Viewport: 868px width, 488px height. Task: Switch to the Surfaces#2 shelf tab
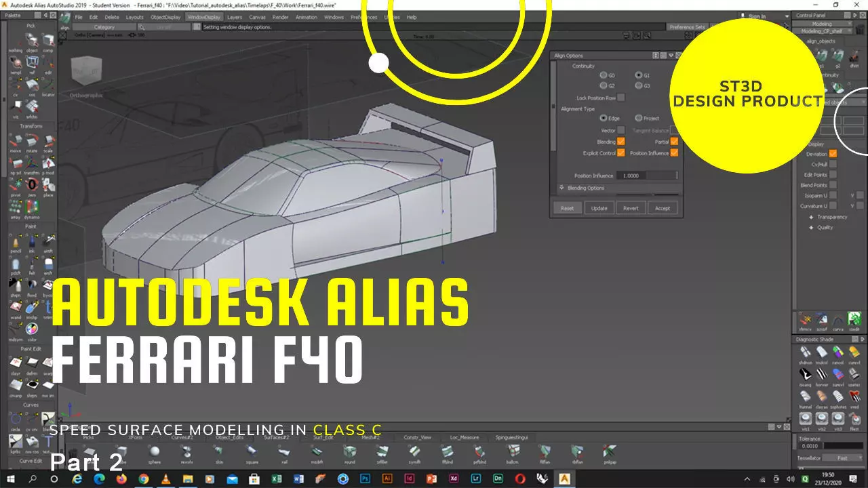point(277,437)
